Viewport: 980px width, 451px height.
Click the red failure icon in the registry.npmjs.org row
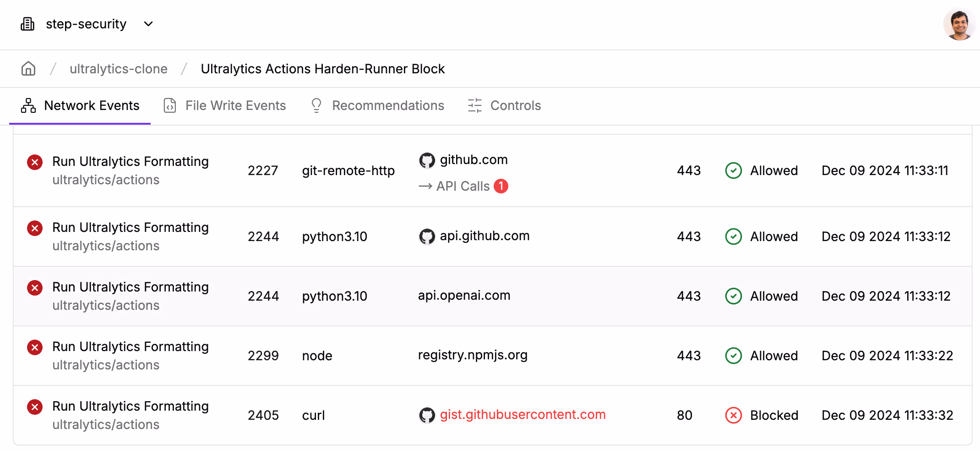tap(35, 347)
